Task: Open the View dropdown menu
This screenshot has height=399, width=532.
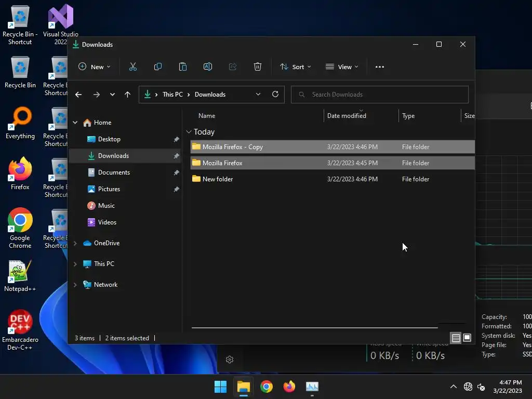Action: click(342, 67)
